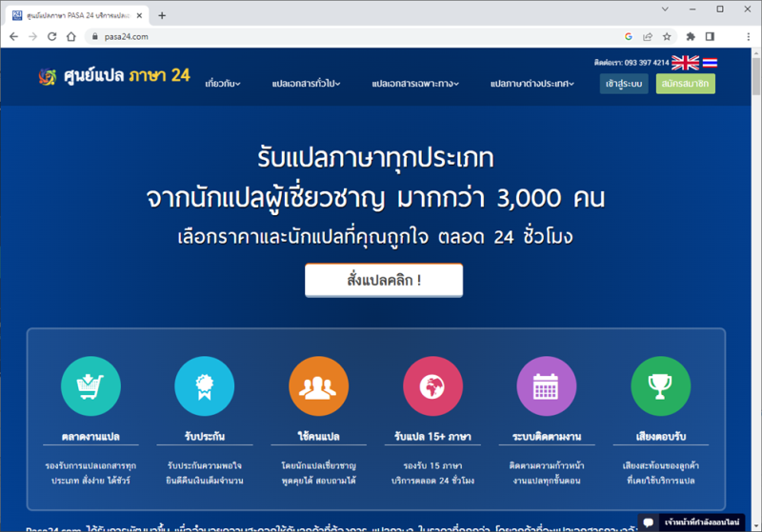This screenshot has height=532, width=762.
Task: Click the orange human translators group icon
Action: [x=318, y=385]
